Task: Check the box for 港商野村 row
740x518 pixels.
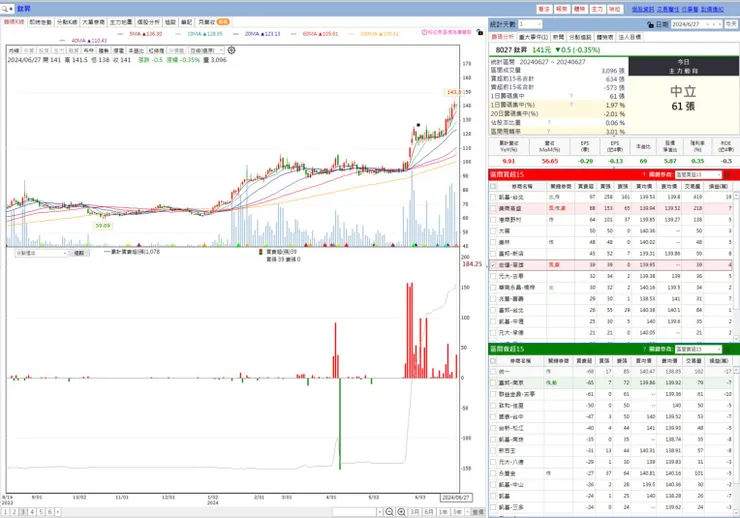Action: coord(493,219)
